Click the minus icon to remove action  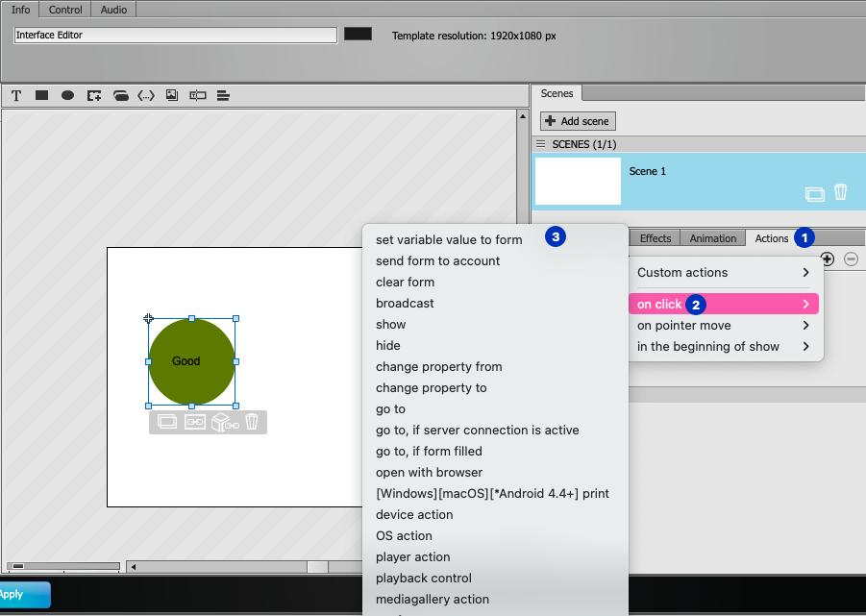coord(851,259)
